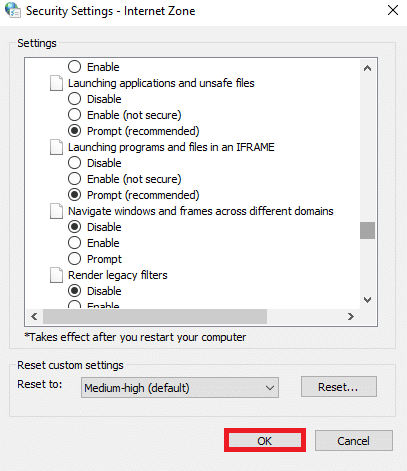The width and height of the screenshot is (407, 471).
Task: Close the Security Settings dialog
Action: [x=393, y=10]
